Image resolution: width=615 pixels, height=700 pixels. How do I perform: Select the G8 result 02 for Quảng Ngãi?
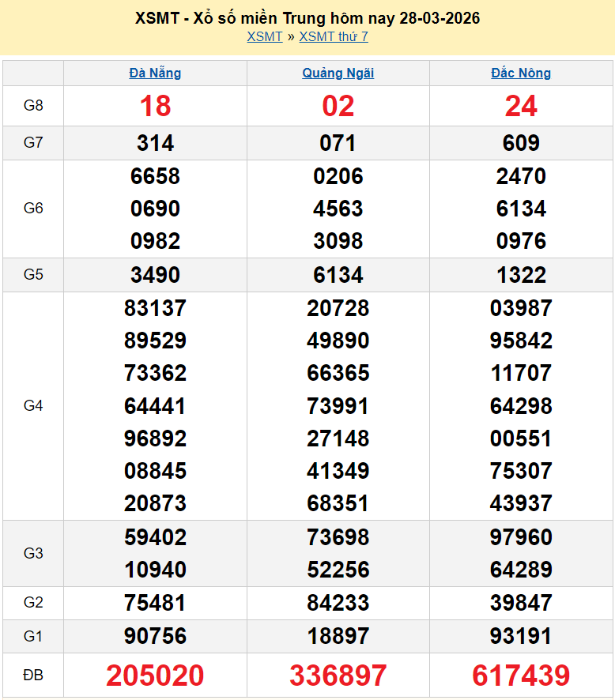pos(338,106)
